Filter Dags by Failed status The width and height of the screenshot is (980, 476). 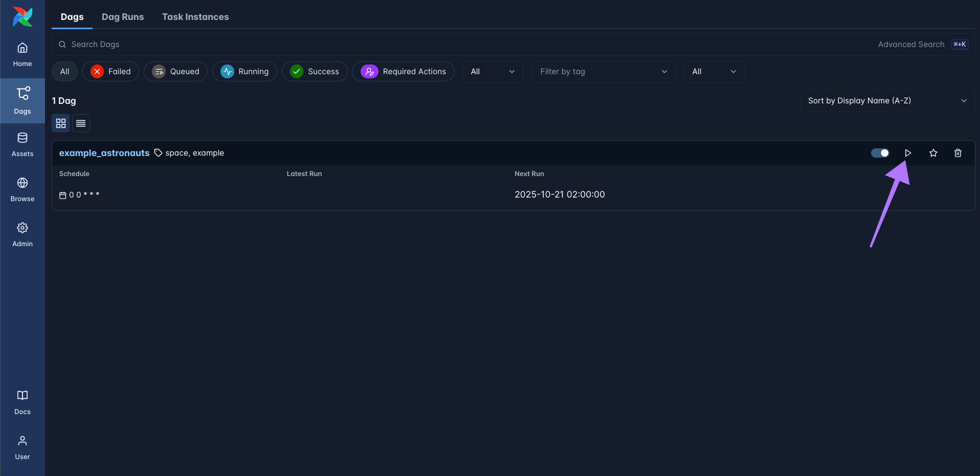click(x=110, y=72)
